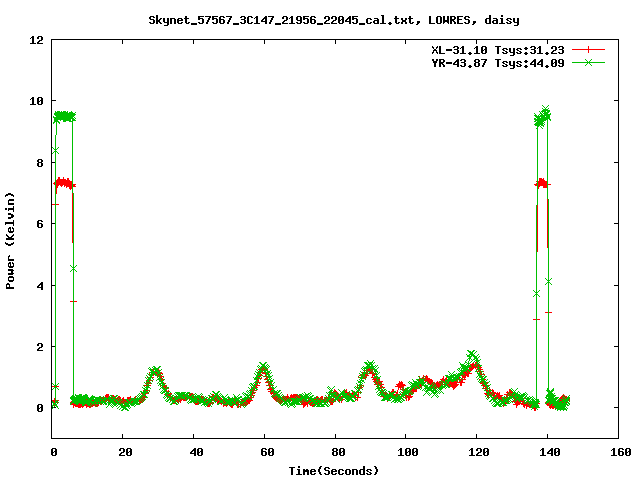Click x-axis tick label 140
640x480 pixels.
click(x=550, y=452)
